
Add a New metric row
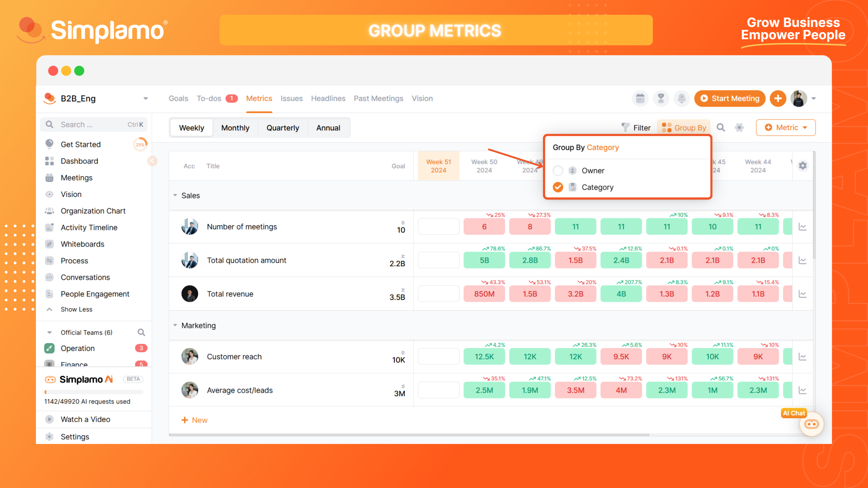point(194,420)
